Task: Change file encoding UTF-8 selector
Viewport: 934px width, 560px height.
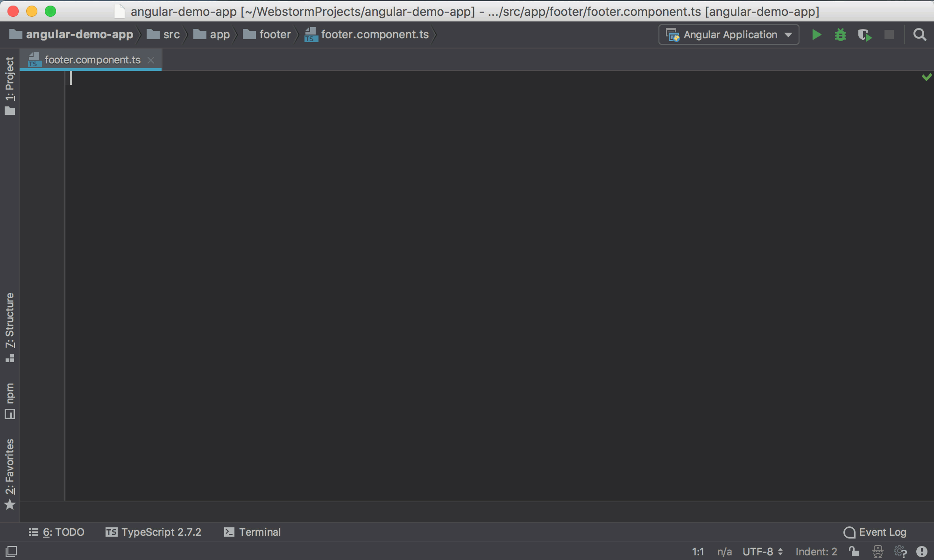Action: point(762,552)
